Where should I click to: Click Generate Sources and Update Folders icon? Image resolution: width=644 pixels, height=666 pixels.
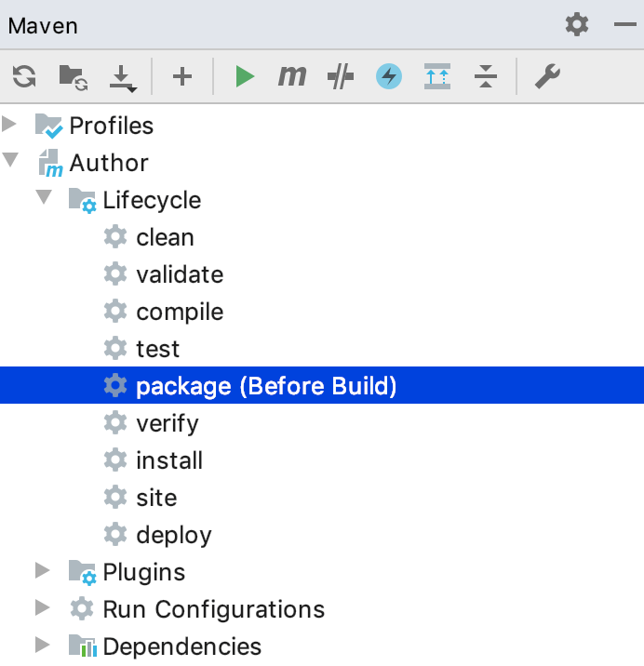[x=74, y=78]
